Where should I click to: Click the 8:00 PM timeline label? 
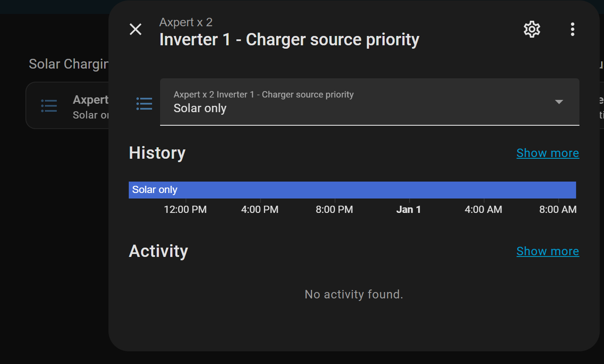point(334,210)
